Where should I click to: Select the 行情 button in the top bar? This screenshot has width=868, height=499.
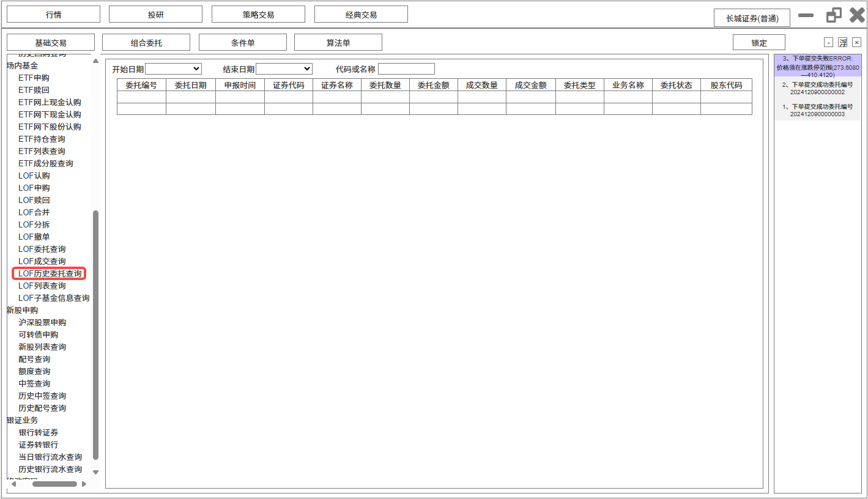point(53,15)
